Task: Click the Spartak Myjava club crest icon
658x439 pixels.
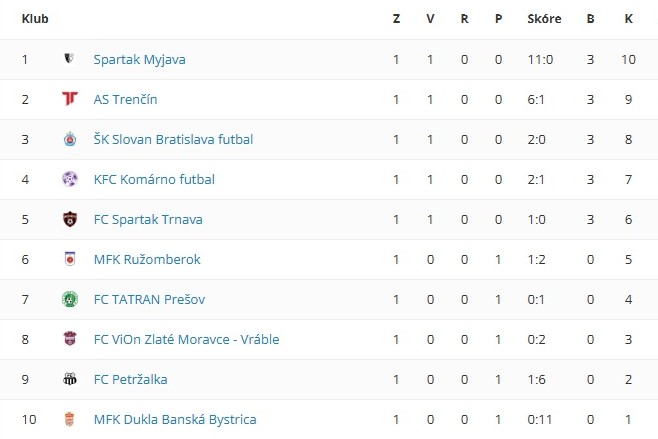Action: (x=69, y=59)
